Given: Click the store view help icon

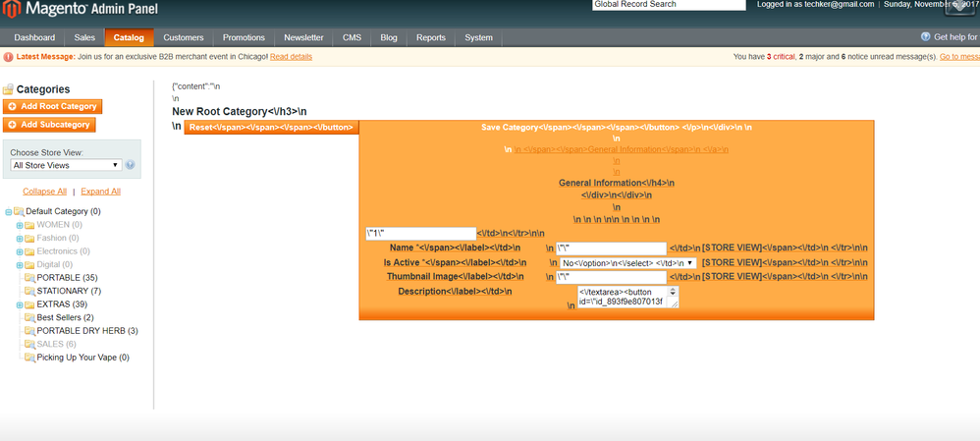Looking at the screenshot, I should point(131,165).
